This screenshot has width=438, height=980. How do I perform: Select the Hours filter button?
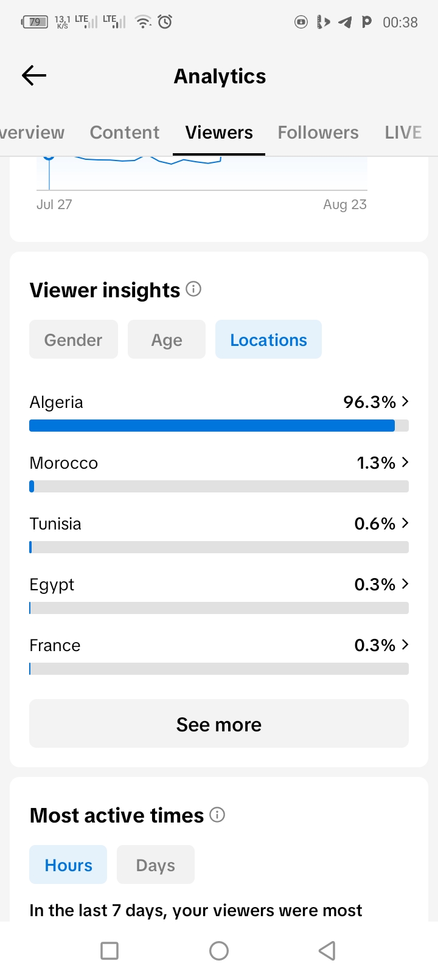point(68,864)
